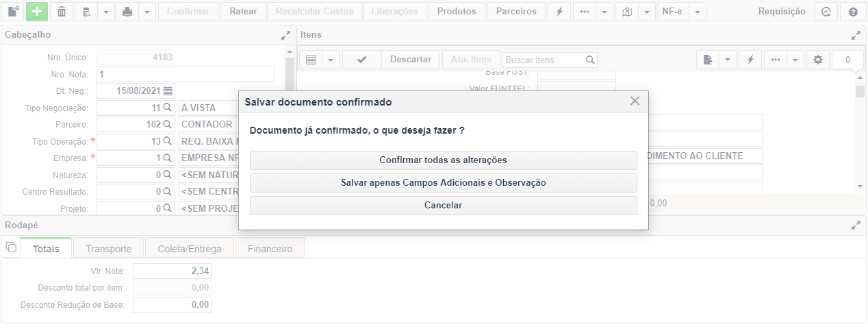Open the NF-e dropdown arrow
The height and width of the screenshot is (329, 868).
[697, 12]
